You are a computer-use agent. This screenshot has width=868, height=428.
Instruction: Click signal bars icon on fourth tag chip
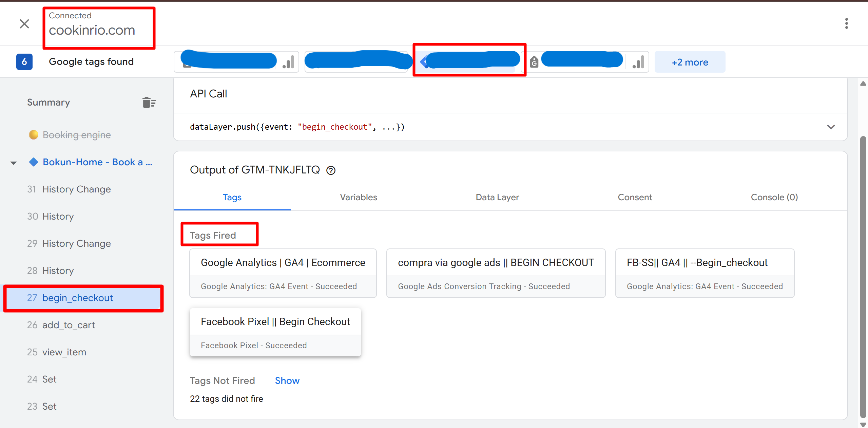[638, 62]
